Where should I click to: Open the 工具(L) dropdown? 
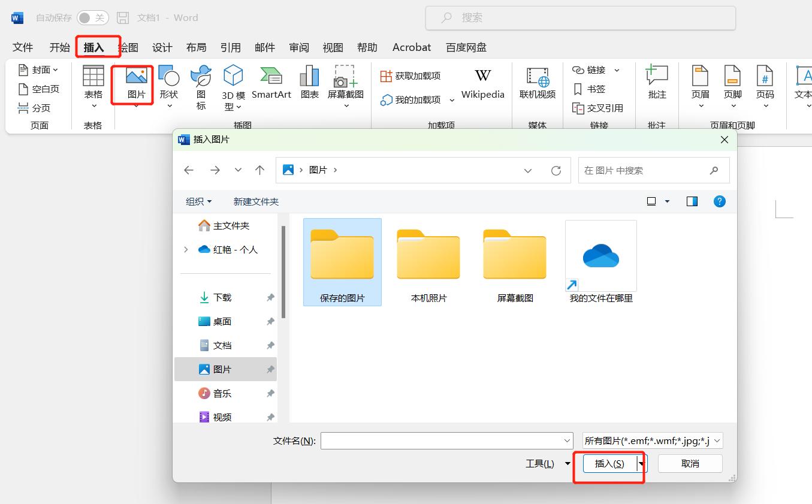[x=545, y=463]
